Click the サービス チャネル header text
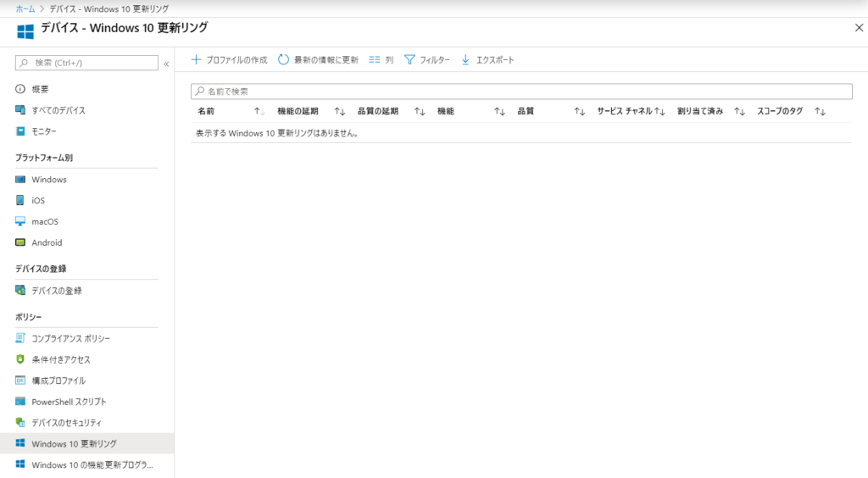The height and width of the screenshot is (478, 868). (625, 111)
